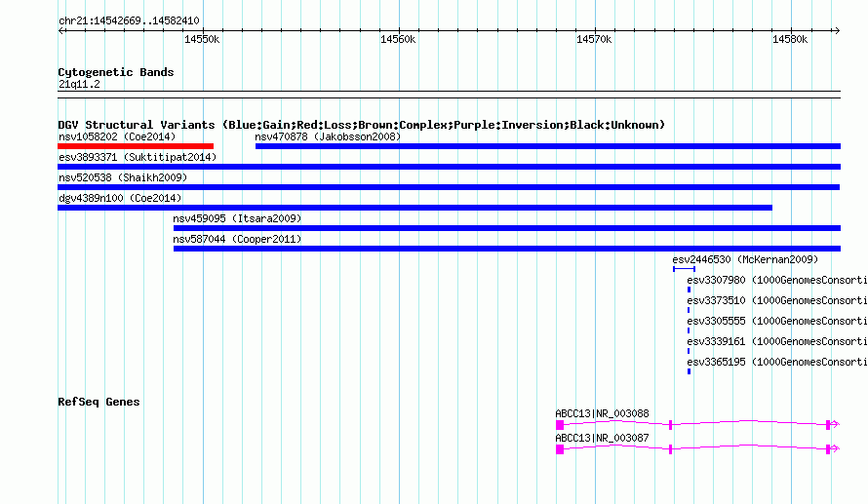Viewport: 868px width, 504px height.
Task: Click the red nsv1058202 loss variant bar
Action: [x=136, y=146]
